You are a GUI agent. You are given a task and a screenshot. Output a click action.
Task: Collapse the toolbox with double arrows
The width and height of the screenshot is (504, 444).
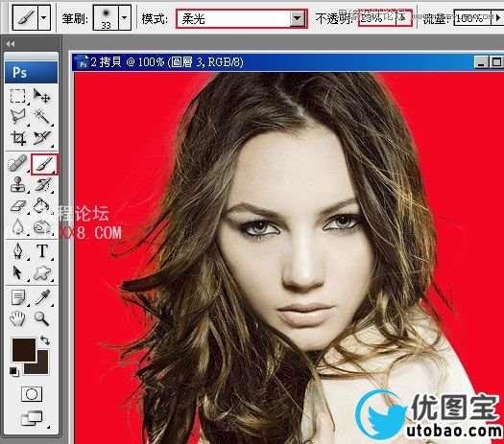point(11,43)
